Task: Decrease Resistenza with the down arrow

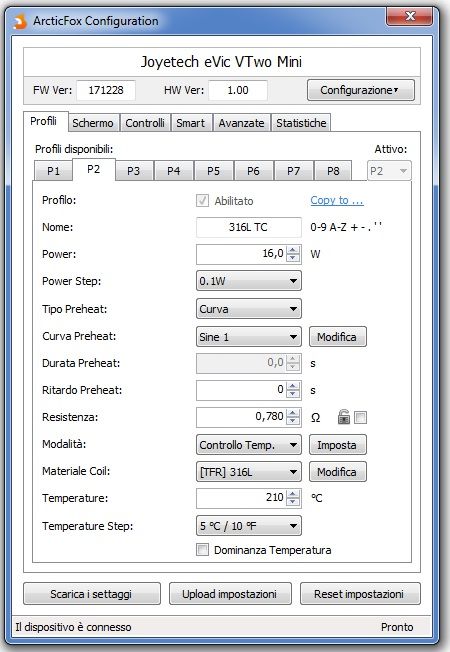Action: (x=293, y=420)
